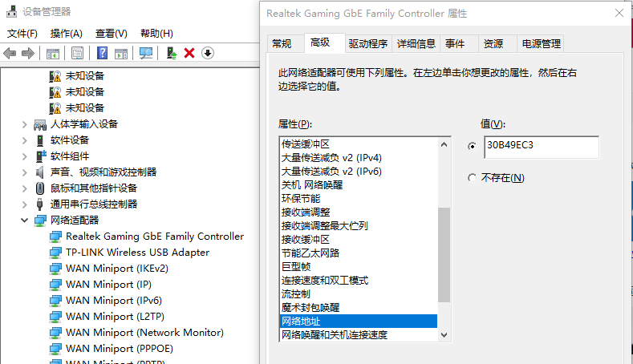The height and width of the screenshot is (364, 633).
Task: Open the 查看(V) menu
Action: tap(111, 34)
